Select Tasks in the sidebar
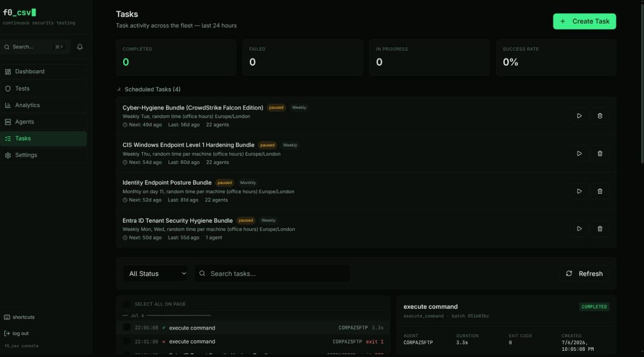 pos(43,138)
